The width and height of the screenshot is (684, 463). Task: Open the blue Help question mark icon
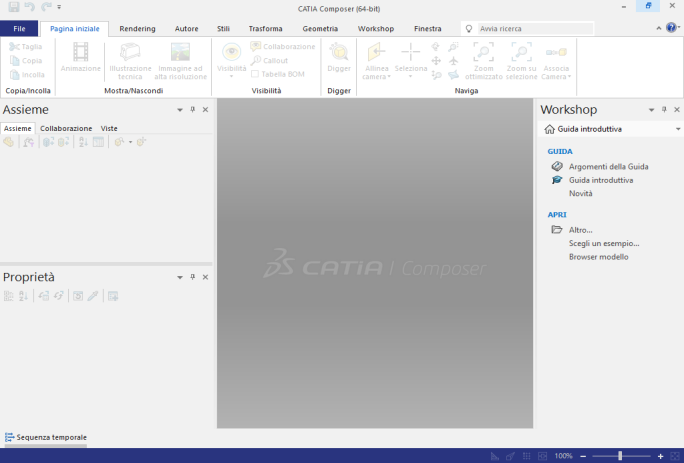[671, 28]
